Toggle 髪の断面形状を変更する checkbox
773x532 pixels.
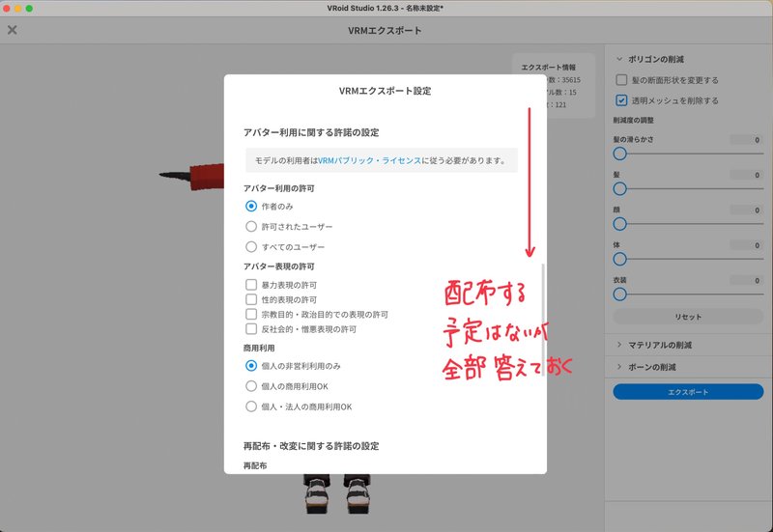coord(621,80)
